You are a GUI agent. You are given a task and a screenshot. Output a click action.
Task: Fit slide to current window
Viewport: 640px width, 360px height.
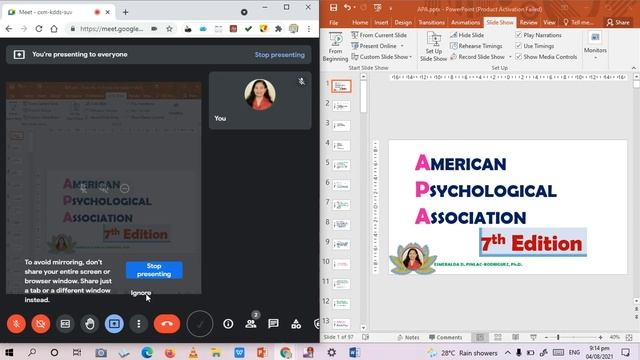click(629, 337)
